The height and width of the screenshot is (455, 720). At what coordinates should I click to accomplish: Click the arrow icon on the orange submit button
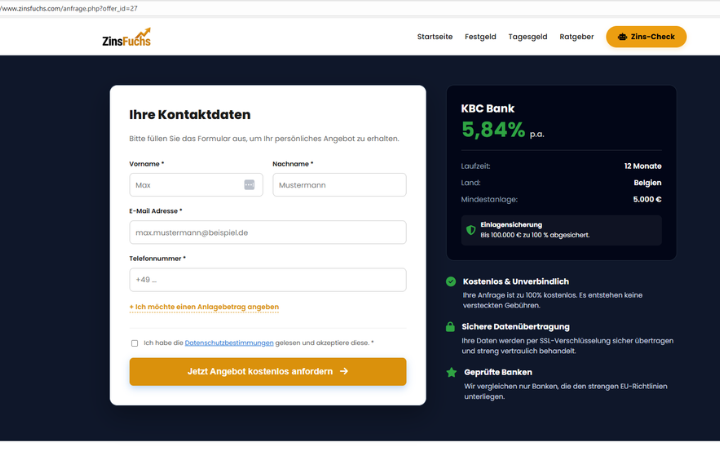[344, 371]
